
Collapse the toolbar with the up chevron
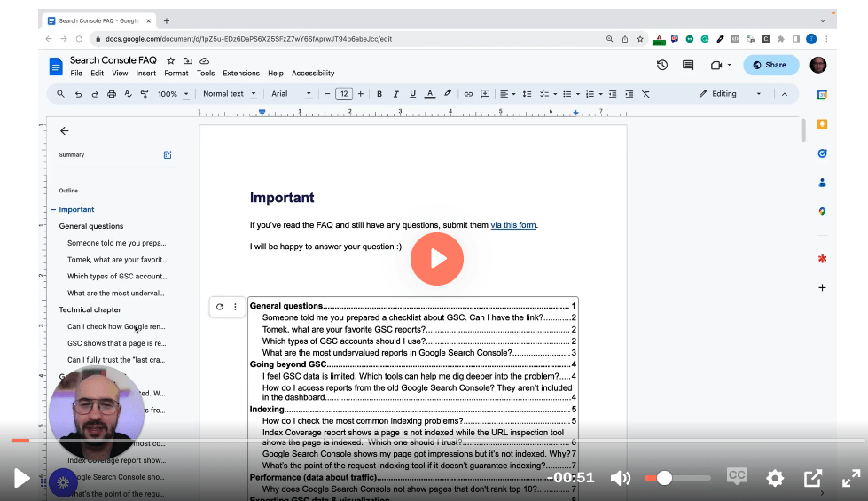[x=785, y=94]
